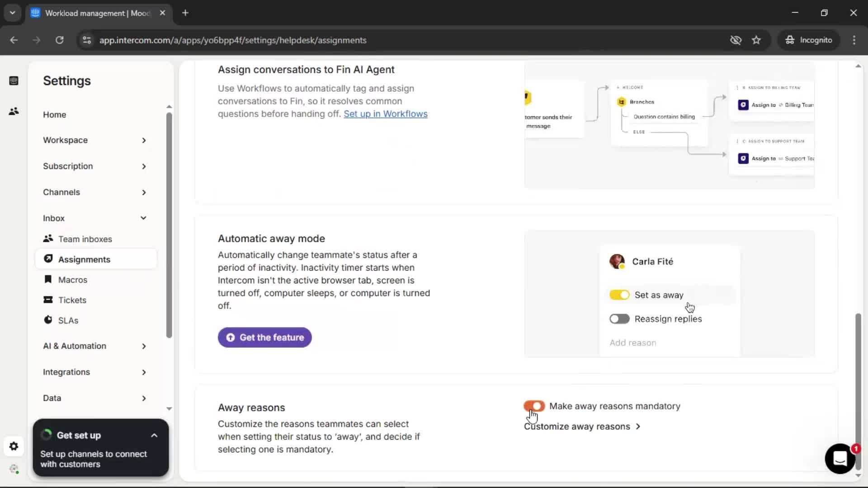Click the Tickets icon in sidebar
The width and height of the screenshot is (868, 488).
48,300
